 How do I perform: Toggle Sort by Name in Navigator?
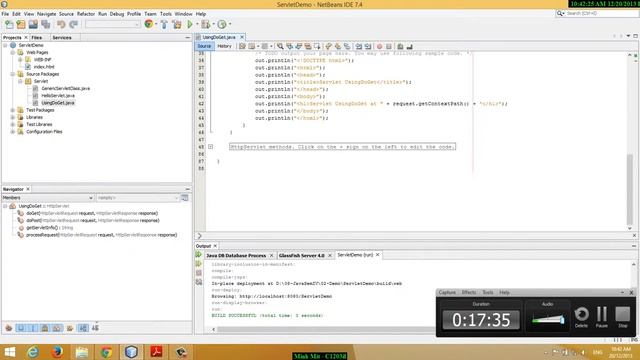[x=83, y=328]
